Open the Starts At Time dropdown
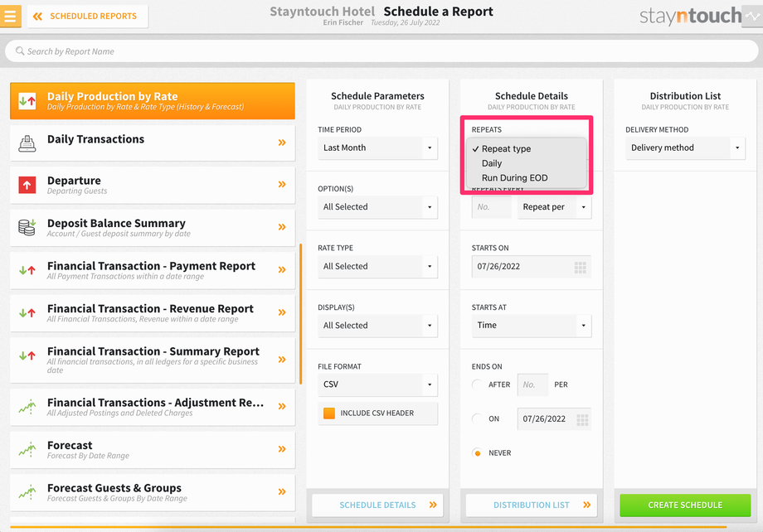763x532 pixels. (532, 326)
